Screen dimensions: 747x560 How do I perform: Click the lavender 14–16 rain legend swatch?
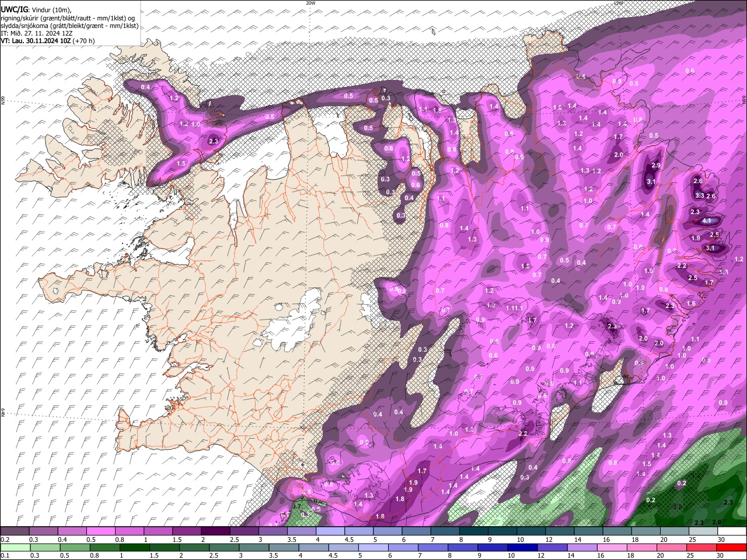[582, 548]
